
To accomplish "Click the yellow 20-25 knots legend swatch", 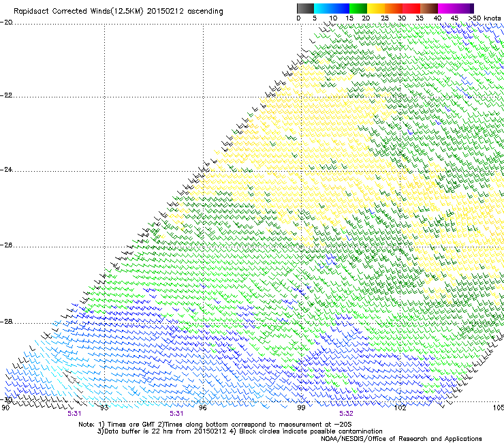I will (x=376, y=8).
